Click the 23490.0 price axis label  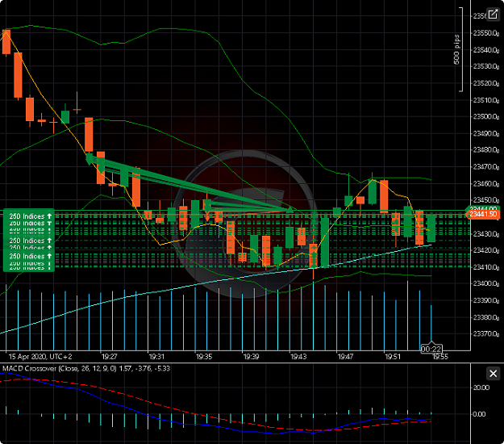(486, 133)
